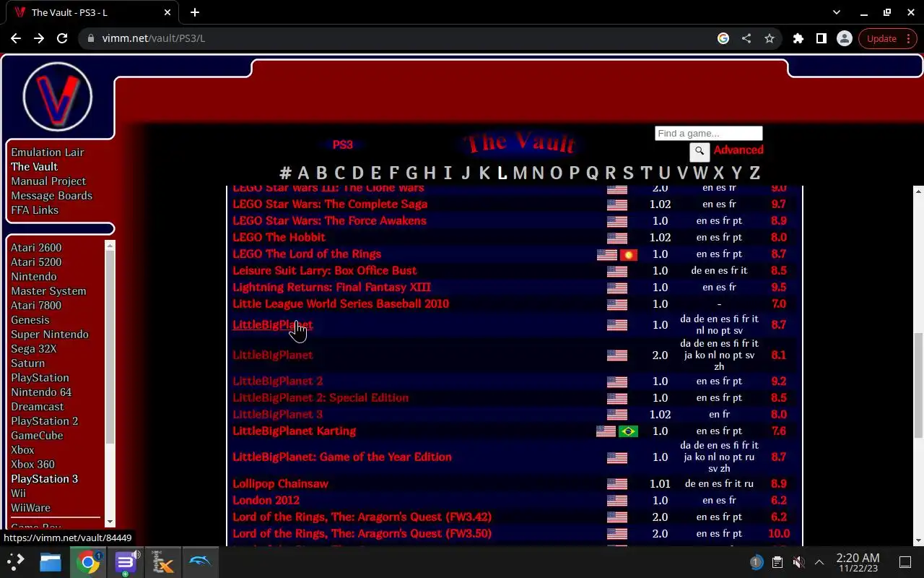Click the 9.5 rating for Lightning Returns
The image size is (924, 578).
tap(778, 288)
